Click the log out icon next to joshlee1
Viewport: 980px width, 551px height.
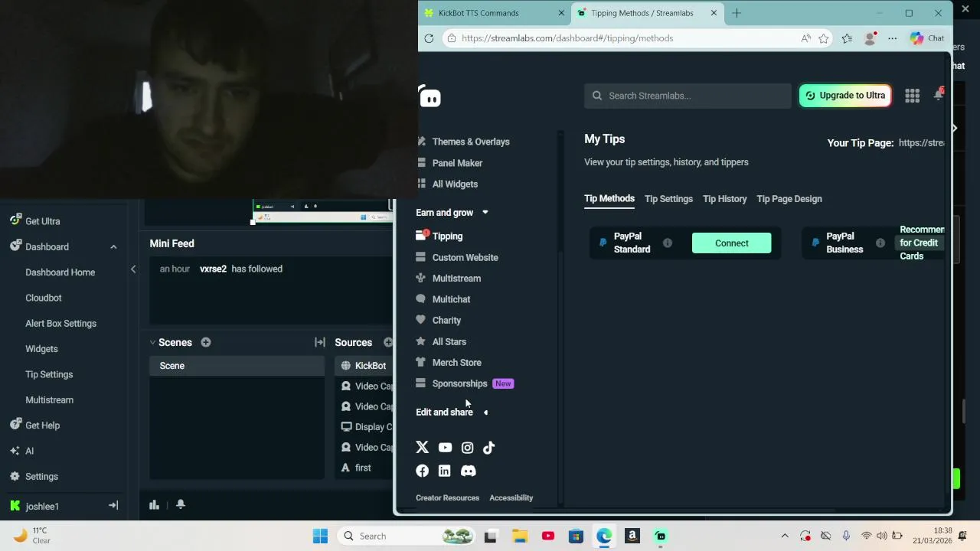point(113,506)
